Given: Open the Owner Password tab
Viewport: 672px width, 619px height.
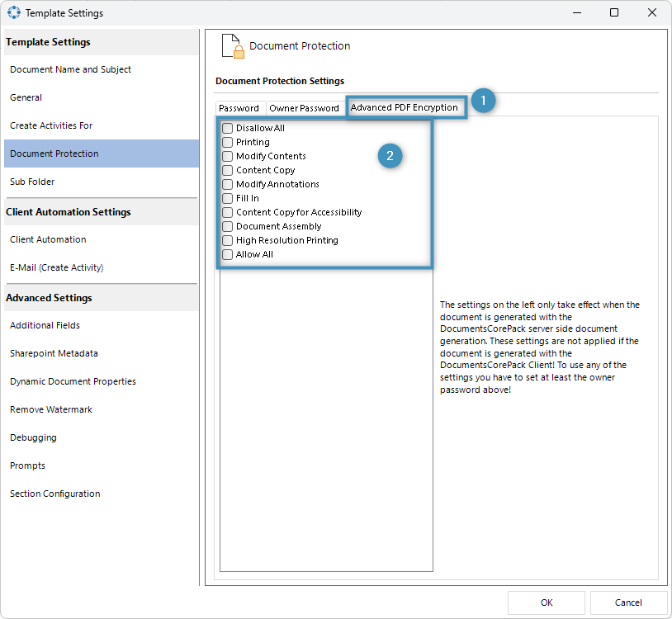Looking at the screenshot, I should pyautogui.click(x=304, y=108).
